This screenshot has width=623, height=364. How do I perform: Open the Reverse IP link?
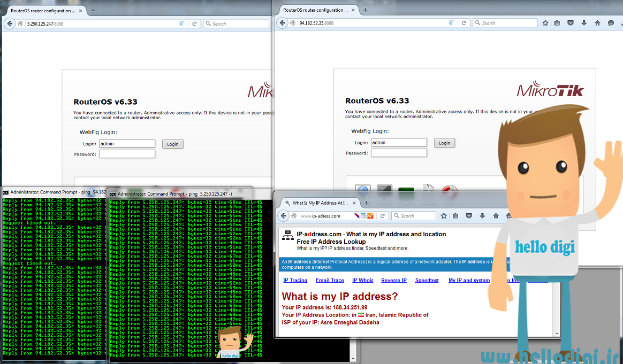[x=394, y=280]
